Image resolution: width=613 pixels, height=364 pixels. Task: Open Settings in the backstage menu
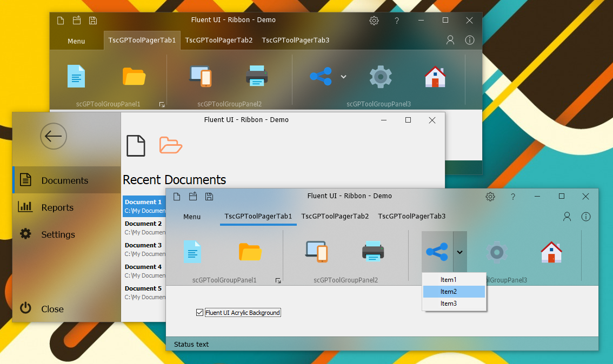(67, 234)
